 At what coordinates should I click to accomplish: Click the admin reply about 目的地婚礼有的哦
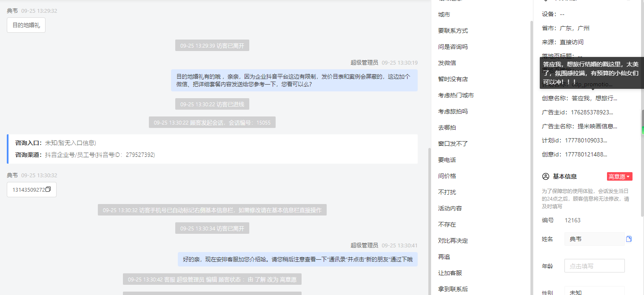294,80
